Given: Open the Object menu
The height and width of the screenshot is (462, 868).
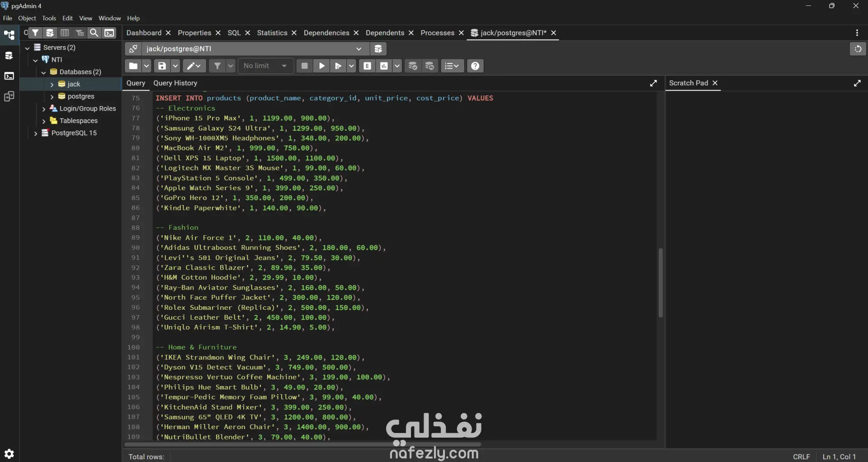Looking at the screenshot, I should (x=27, y=18).
